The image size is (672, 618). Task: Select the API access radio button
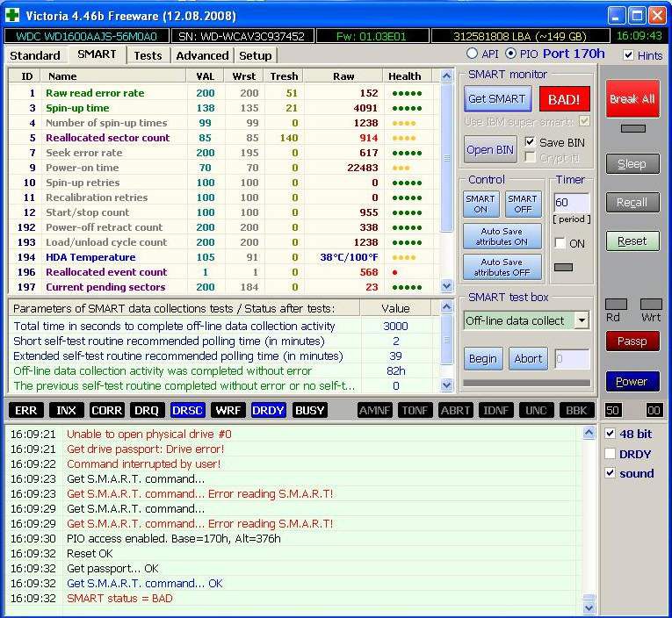(x=472, y=54)
